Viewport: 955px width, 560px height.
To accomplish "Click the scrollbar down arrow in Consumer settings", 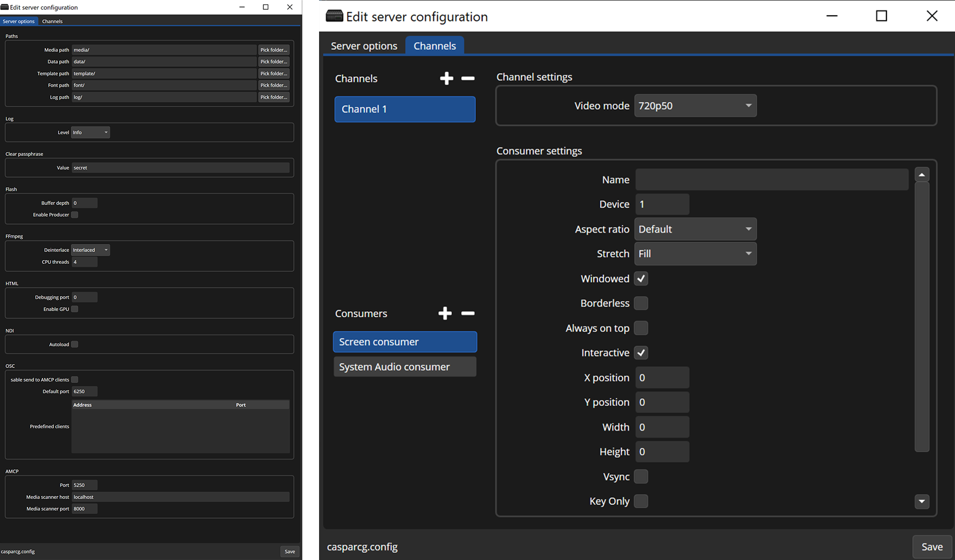I will (922, 502).
